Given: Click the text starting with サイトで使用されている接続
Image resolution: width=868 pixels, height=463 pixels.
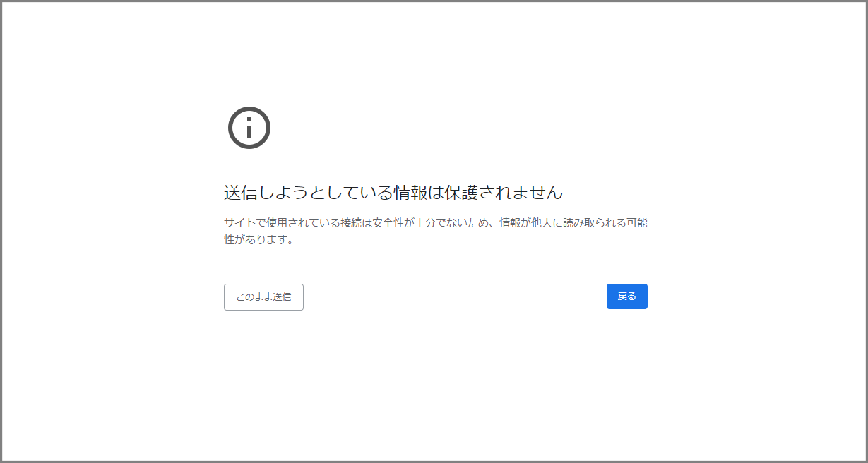Looking at the screenshot, I should 435,223.
